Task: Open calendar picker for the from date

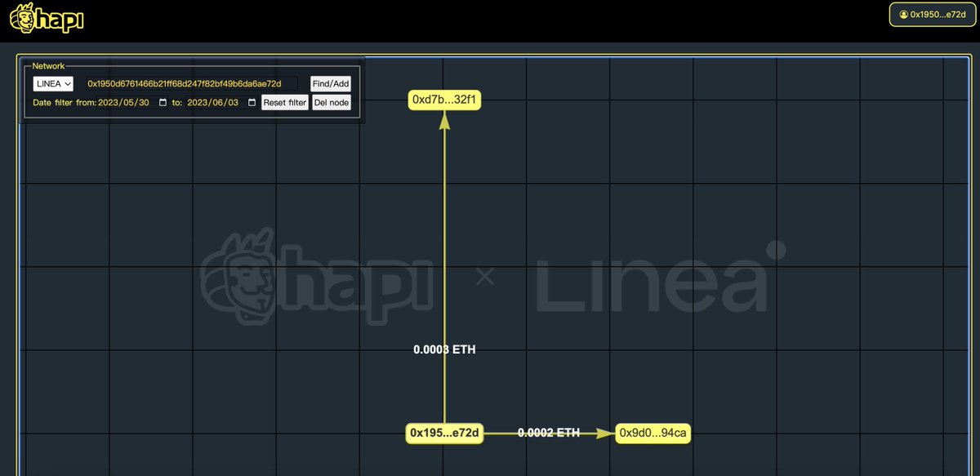Action: (163, 103)
